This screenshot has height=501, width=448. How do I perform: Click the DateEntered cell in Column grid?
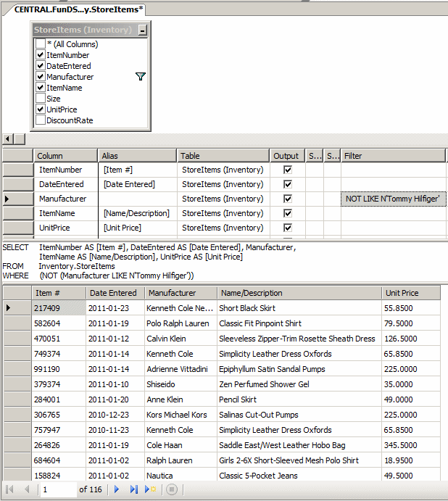pos(65,184)
